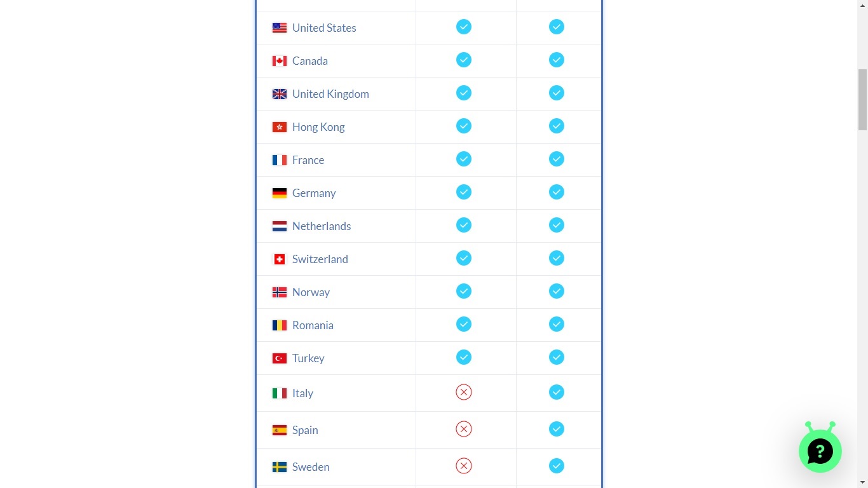Screen dimensions: 868x488
Task: Click the United States flag icon
Action: pos(280,27)
